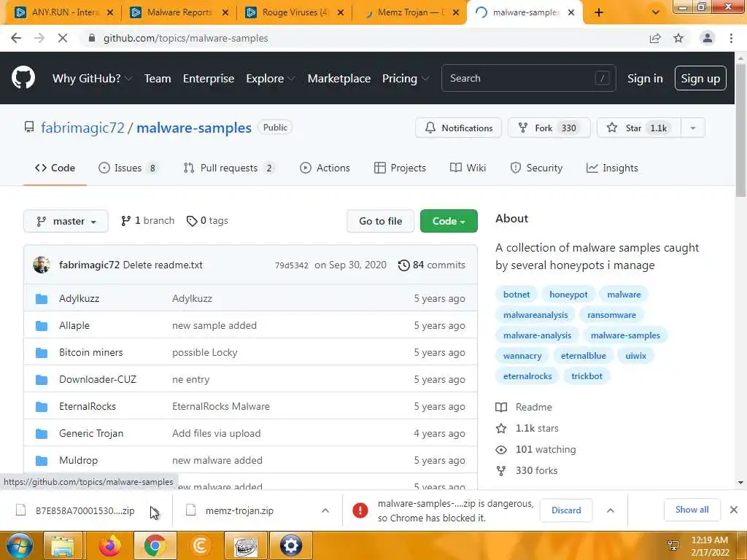Open the Chrome profile avatar icon
This screenshot has height=560, width=747.
click(x=708, y=38)
